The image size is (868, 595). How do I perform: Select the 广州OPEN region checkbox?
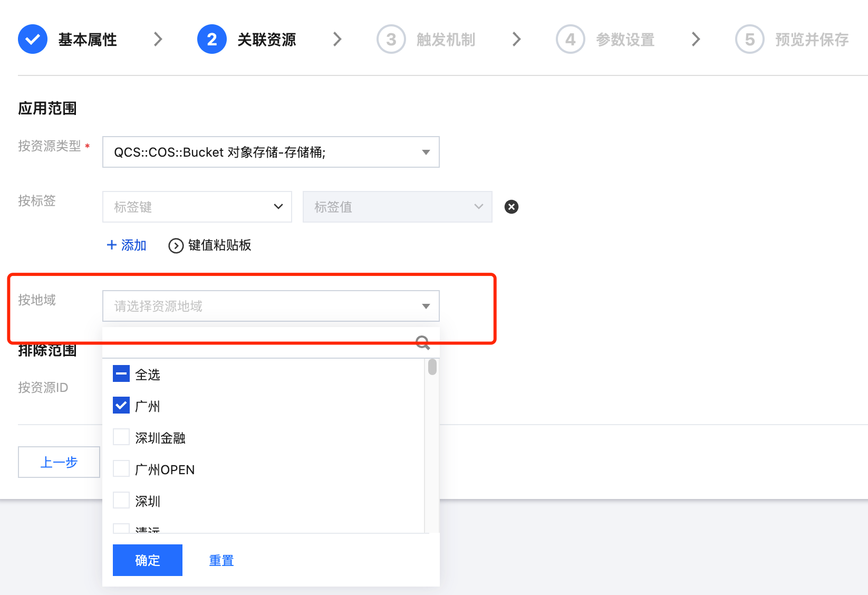click(121, 469)
